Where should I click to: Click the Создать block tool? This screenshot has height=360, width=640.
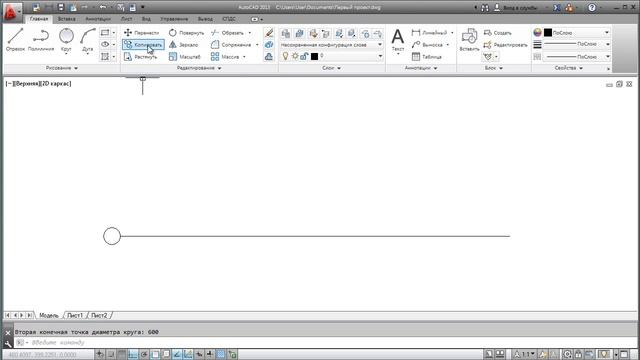[x=498, y=33]
